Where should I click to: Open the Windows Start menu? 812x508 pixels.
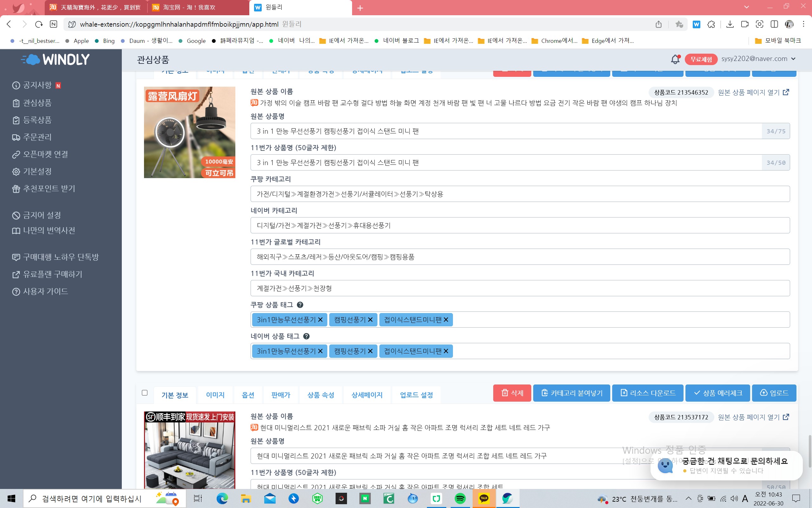pyautogui.click(x=11, y=498)
